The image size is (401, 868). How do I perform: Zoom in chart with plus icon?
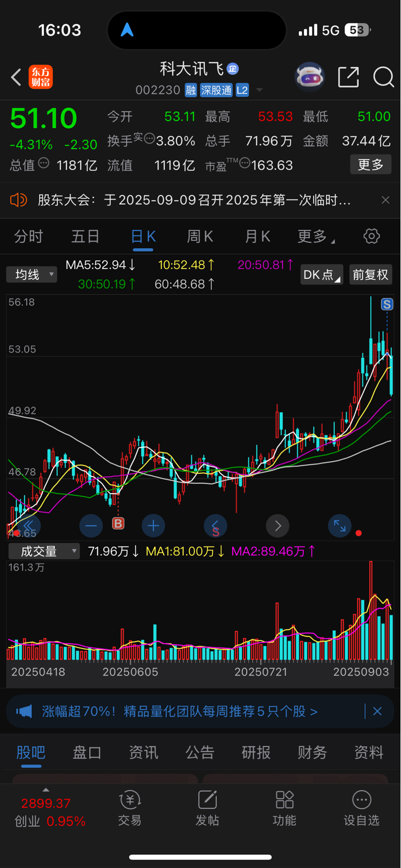(x=153, y=526)
